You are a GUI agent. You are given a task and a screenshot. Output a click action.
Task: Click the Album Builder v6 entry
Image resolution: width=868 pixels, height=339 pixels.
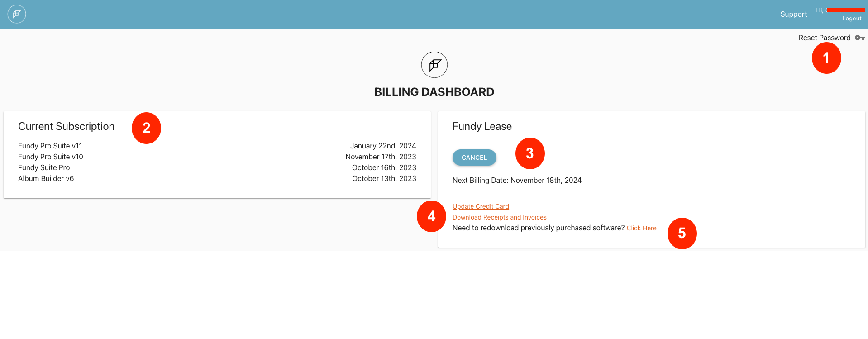tap(46, 178)
